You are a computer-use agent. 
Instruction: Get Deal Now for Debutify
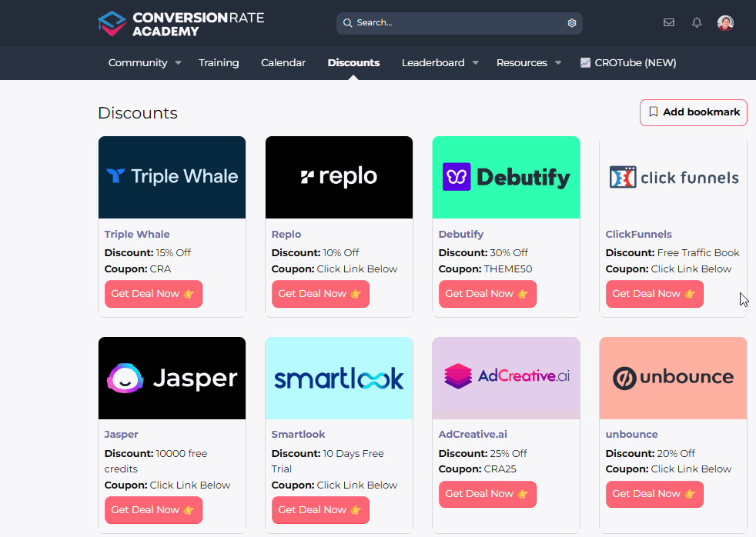487,294
